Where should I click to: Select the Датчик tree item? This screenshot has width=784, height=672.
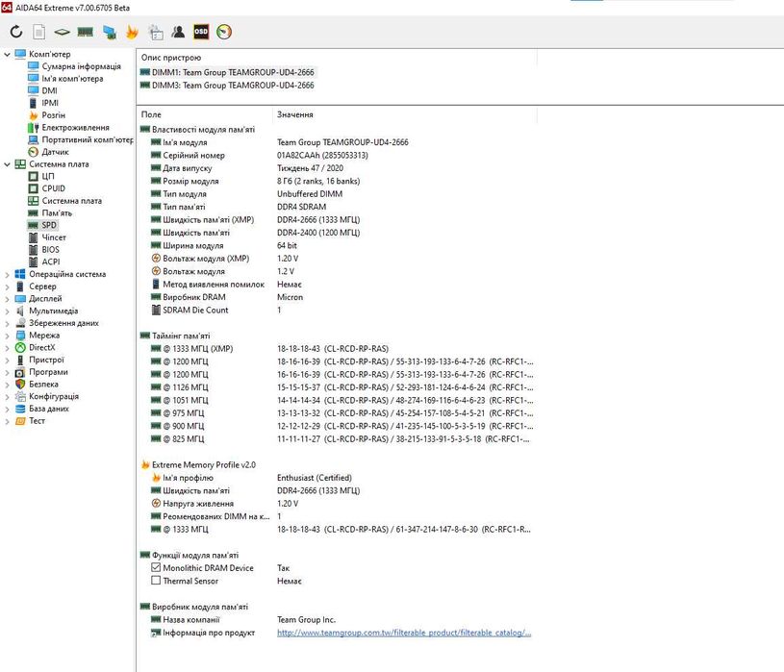pos(55,152)
